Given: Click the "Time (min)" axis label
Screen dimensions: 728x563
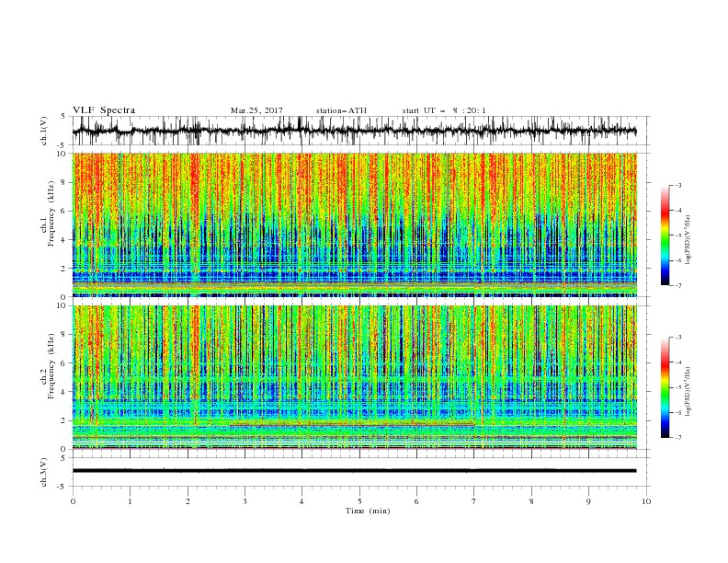Looking at the screenshot, I should (x=368, y=511).
